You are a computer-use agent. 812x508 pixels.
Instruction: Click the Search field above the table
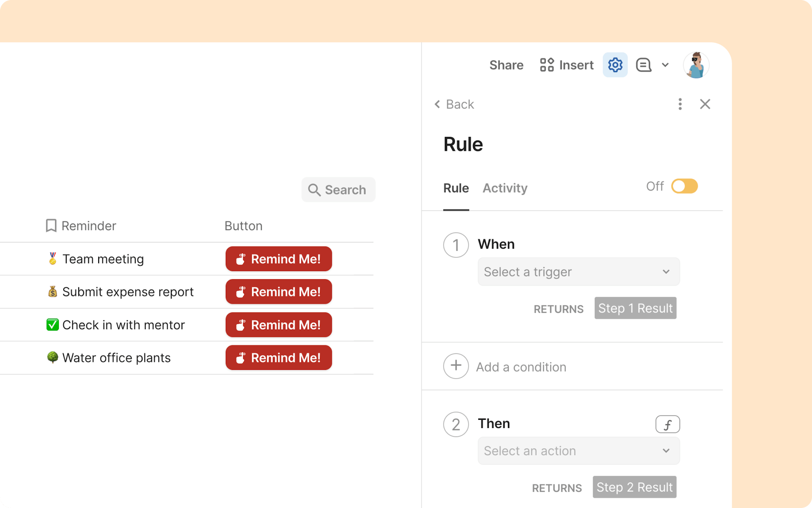(338, 190)
